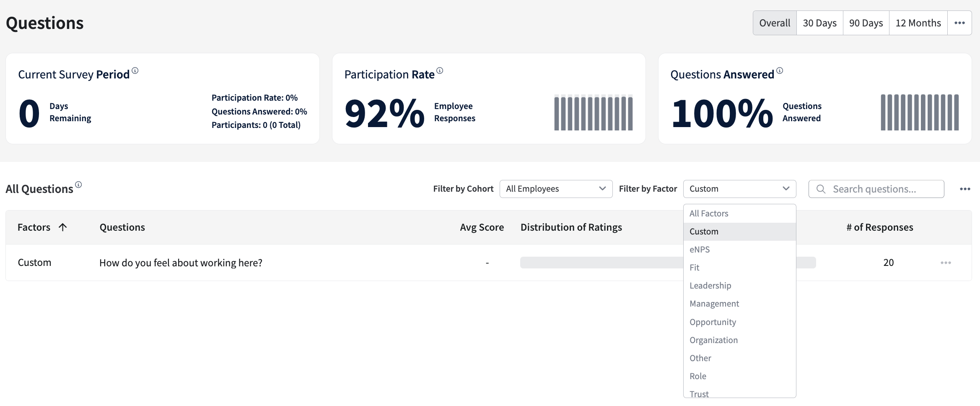Viewport: 980px width, 406px height.
Task: Open row actions ellipsis for Custom question
Action: coord(946,263)
